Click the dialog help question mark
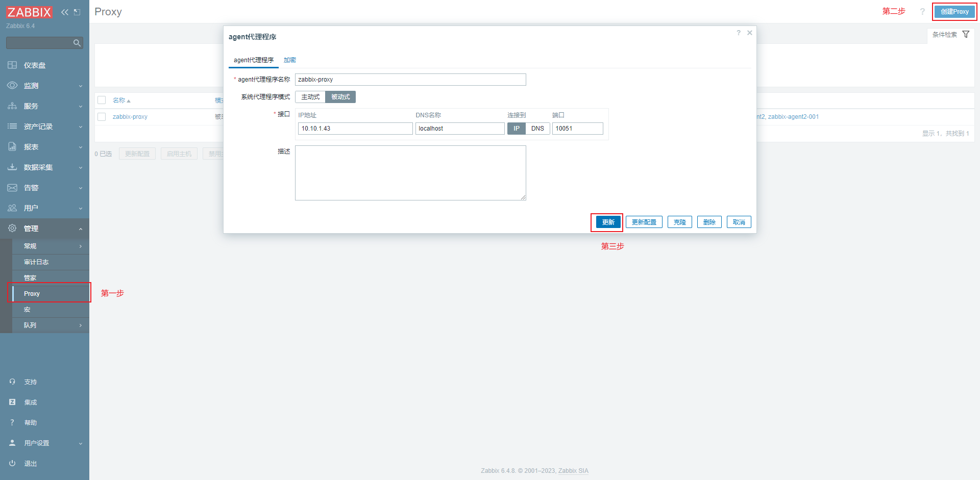Screen dimensions: 980x480 [738, 33]
